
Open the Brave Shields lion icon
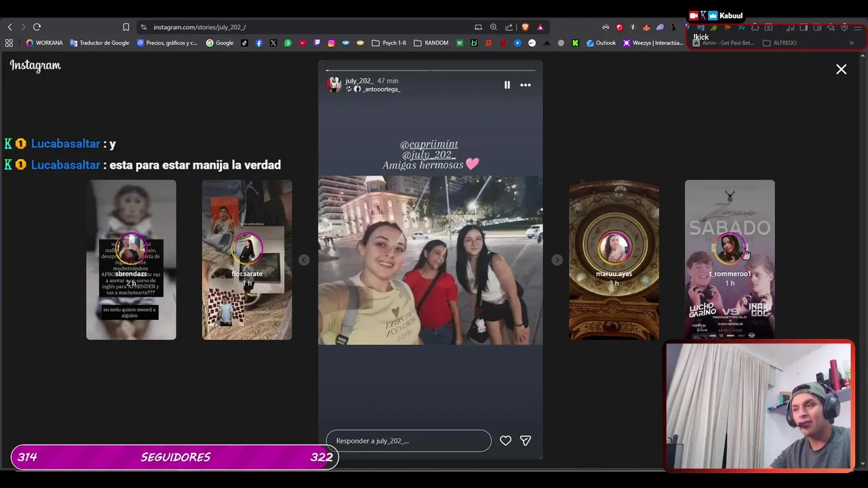point(525,27)
